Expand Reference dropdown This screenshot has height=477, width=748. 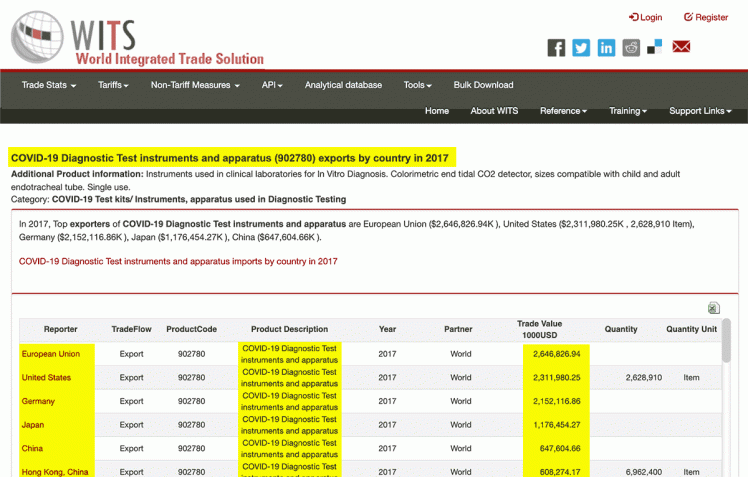pos(563,111)
